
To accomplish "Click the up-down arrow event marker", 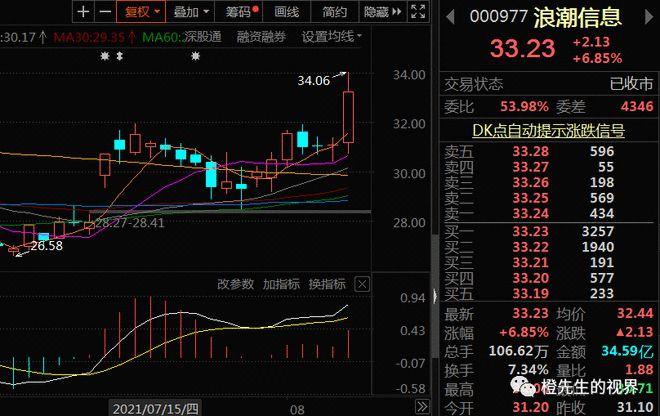I will 120,56.
